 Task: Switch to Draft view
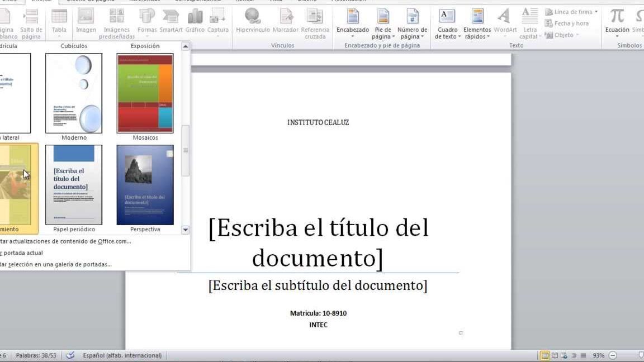pyautogui.click(x=583, y=355)
